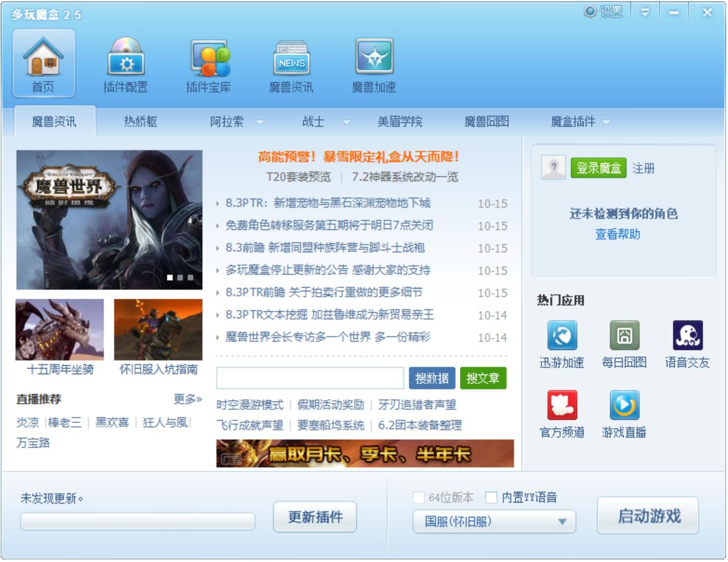
Task: Open the 时空漫游模式 quick link
Action: 250,404
